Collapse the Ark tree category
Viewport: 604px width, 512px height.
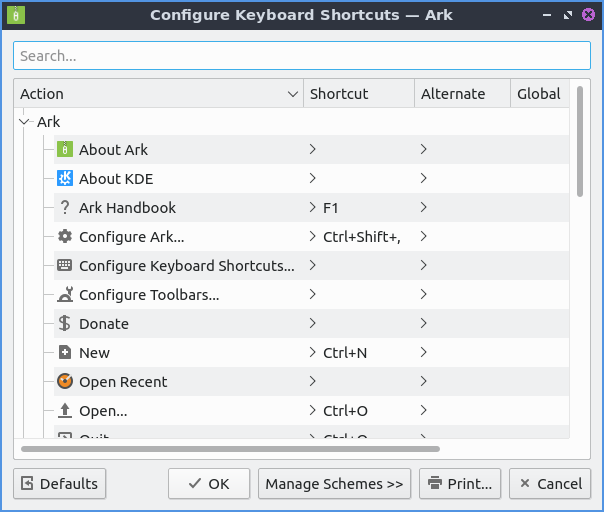24,122
